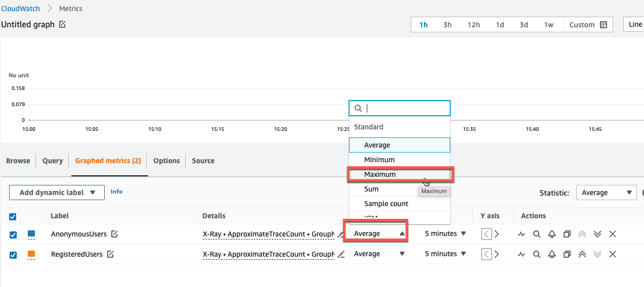
Task: Move AnonymousUsers metric up
Action: pos(582,234)
